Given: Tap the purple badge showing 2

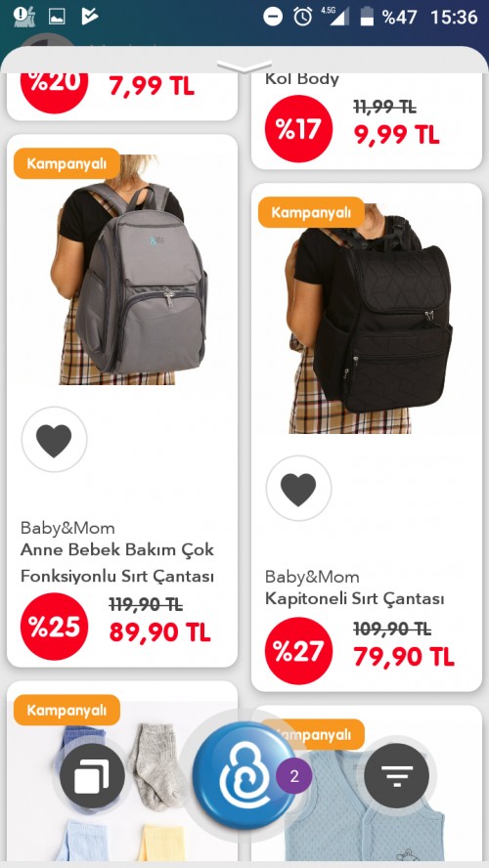Looking at the screenshot, I should pos(294,776).
